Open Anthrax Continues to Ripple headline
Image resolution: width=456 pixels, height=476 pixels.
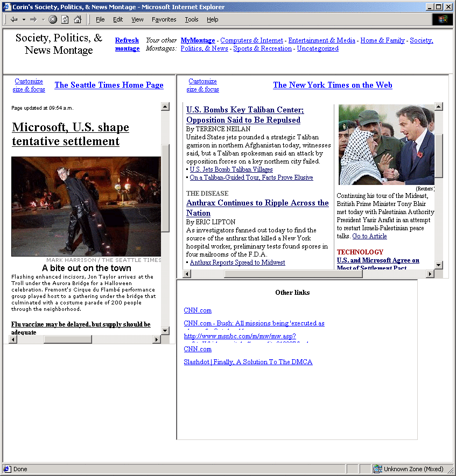257,208
